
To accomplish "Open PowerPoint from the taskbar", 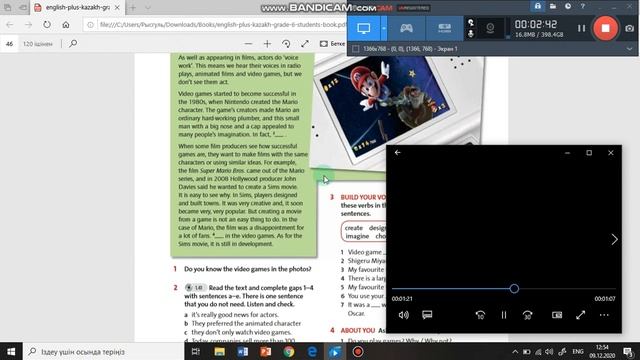I will point(266,351).
